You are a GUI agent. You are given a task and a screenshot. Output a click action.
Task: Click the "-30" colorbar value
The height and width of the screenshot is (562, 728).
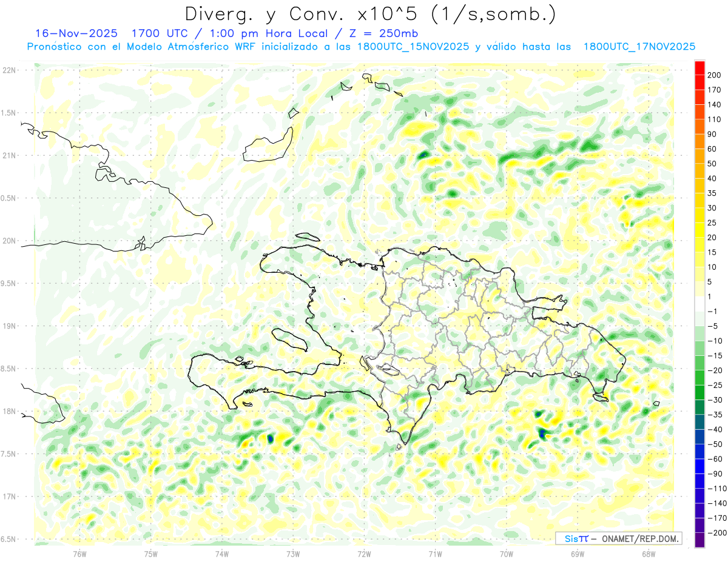click(x=716, y=400)
